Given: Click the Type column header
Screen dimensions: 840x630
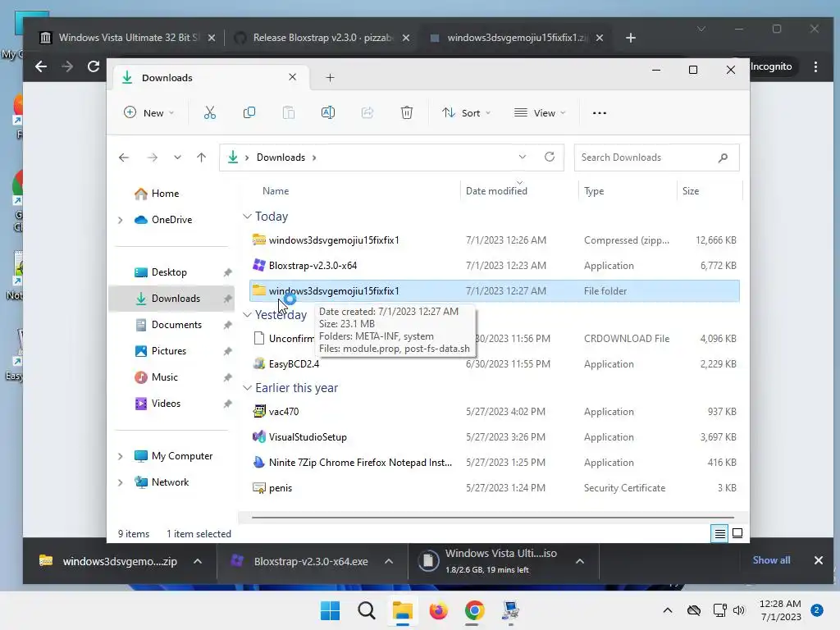Looking at the screenshot, I should click(x=594, y=190).
